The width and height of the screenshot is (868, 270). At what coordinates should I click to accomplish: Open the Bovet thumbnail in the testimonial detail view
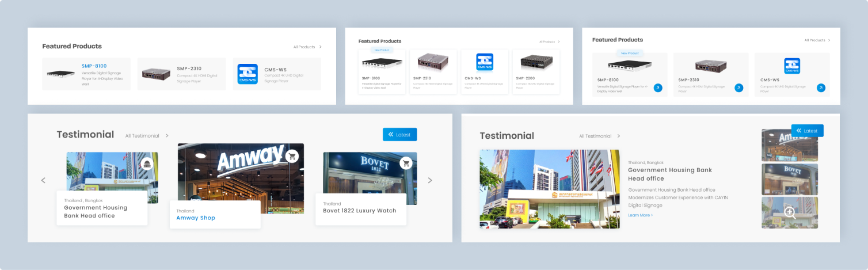[x=790, y=179]
